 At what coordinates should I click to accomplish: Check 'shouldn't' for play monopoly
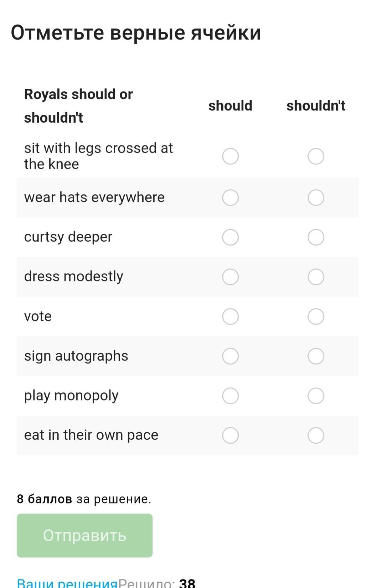coord(316,396)
